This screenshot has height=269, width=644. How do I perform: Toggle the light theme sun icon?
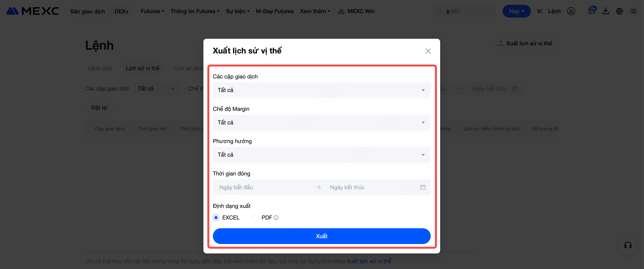tap(633, 11)
